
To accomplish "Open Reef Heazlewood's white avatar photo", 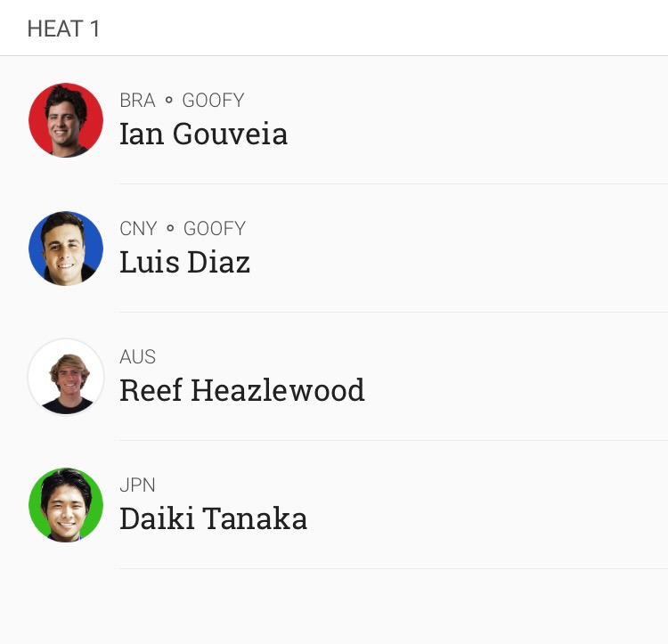I will tap(66, 377).
